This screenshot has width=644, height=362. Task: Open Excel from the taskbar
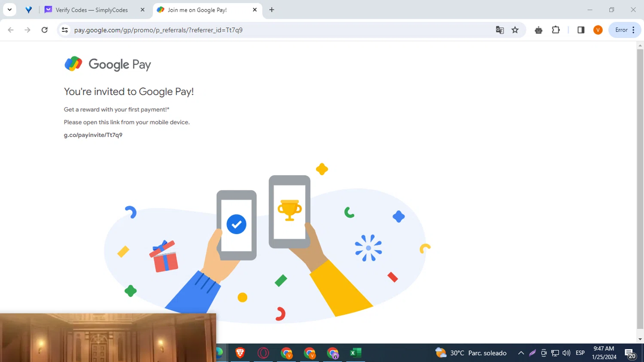tap(355, 353)
